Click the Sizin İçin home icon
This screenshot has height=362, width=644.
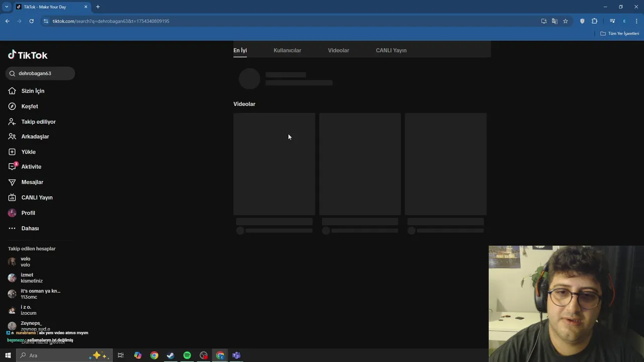(12, 91)
